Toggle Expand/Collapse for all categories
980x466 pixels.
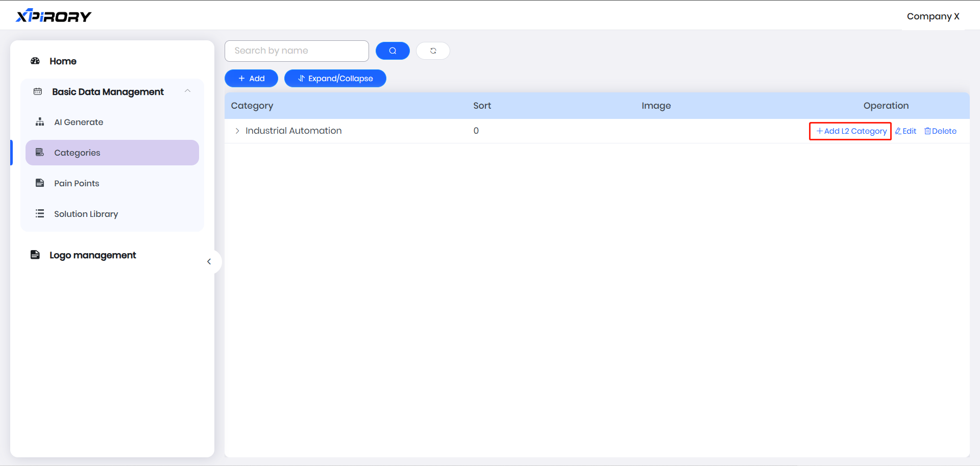(335, 79)
